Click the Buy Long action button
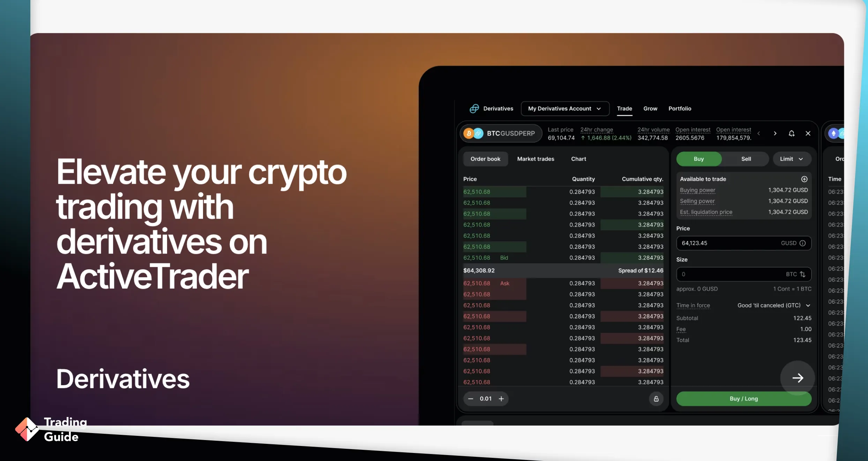This screenshot has width=868, height=461. [x=743, y=398]
